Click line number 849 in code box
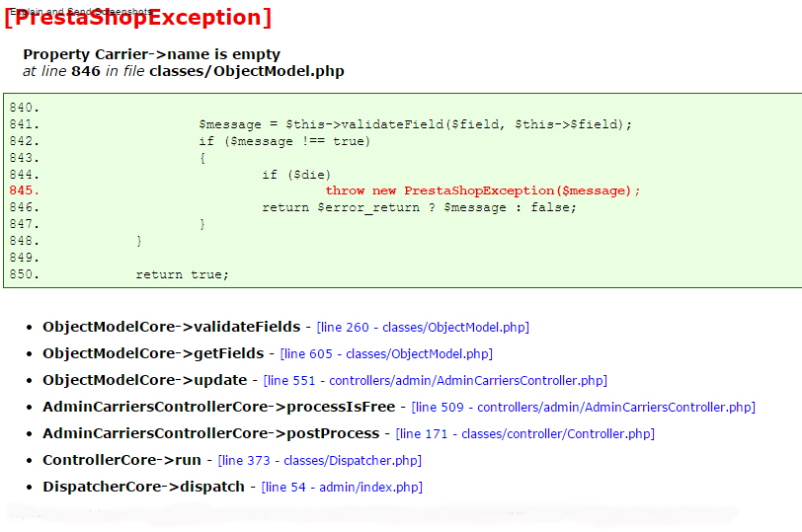Viewport: 802px width, 532px height. (x=24, y=257)
